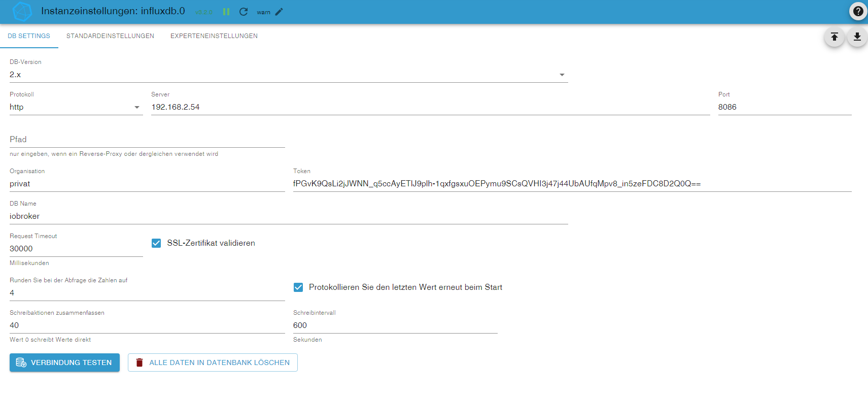
Task: Focus the rounding digits field showing 4
Action: tap(147, 293)
